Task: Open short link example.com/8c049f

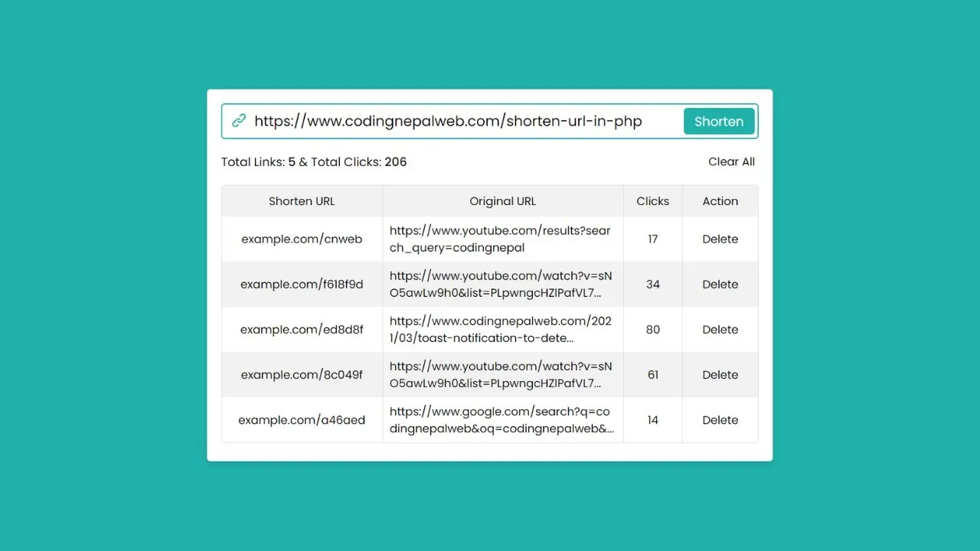Action: 302,374
